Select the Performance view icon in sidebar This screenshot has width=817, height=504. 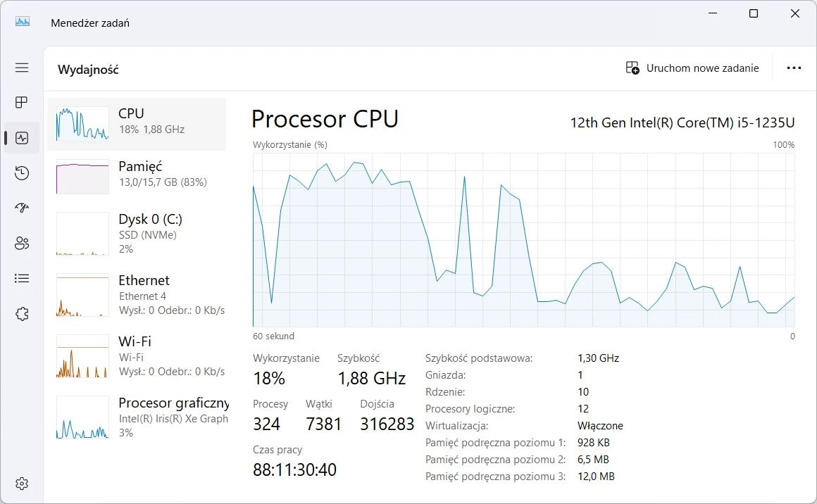[x=21, y=137]
